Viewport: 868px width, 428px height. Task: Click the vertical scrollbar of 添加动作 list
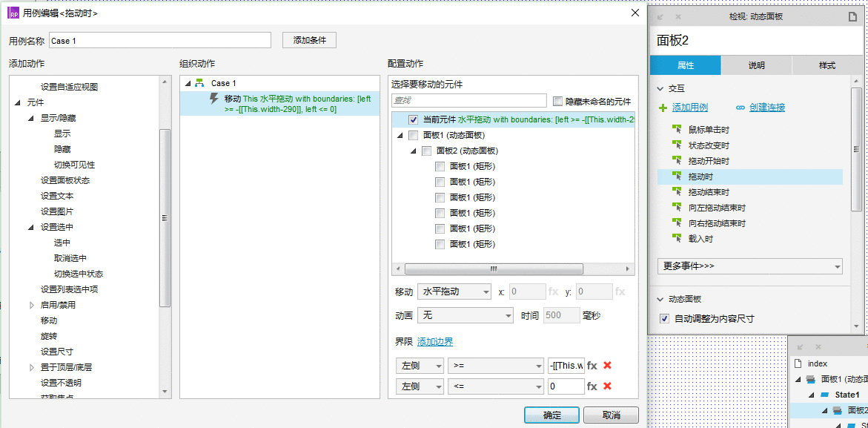point(165,218)
